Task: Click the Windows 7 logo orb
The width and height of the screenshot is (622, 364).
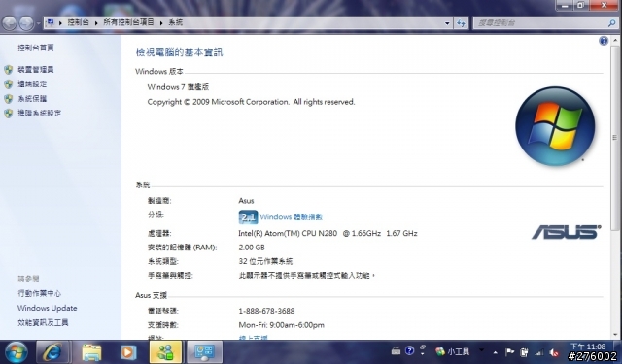Action: pos(555,126)
